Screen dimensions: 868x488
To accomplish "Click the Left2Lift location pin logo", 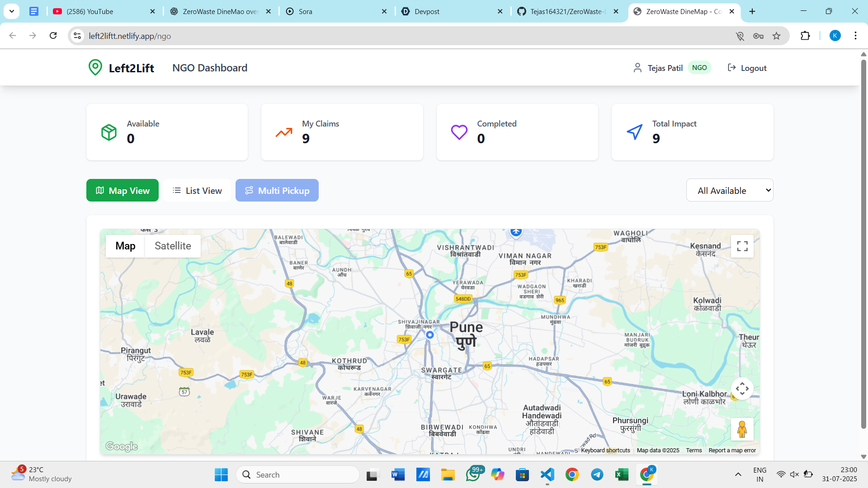I will coord(95,68).
